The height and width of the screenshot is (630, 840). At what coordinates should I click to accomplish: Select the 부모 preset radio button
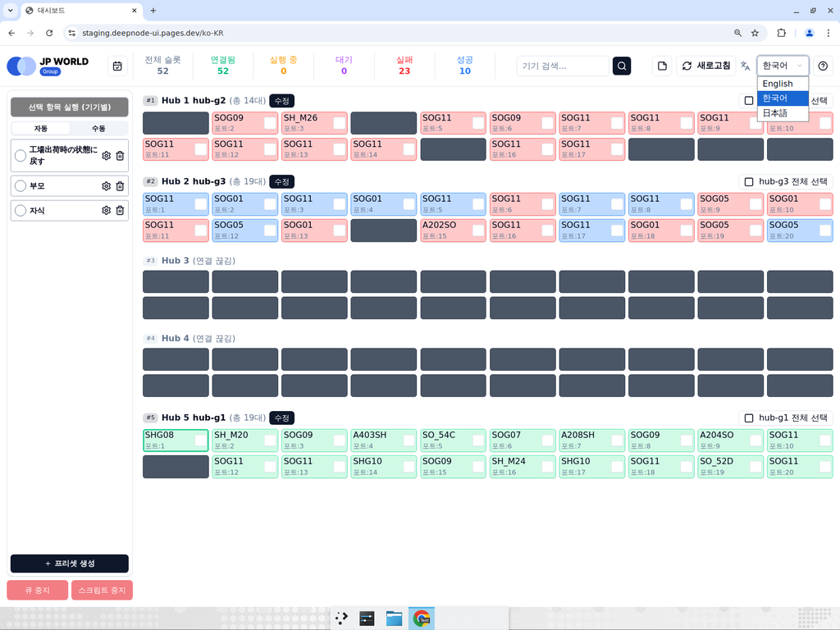tap(21, 186)
